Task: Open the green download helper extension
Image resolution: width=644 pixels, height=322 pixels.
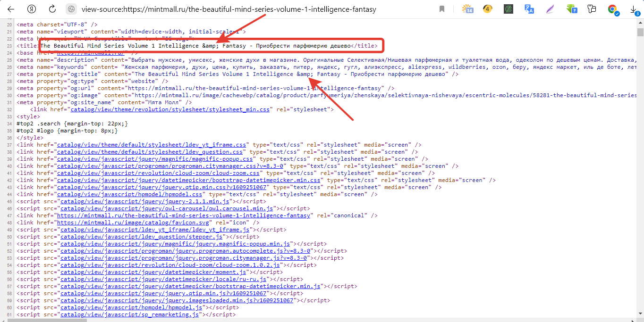Action: [571, 9]
